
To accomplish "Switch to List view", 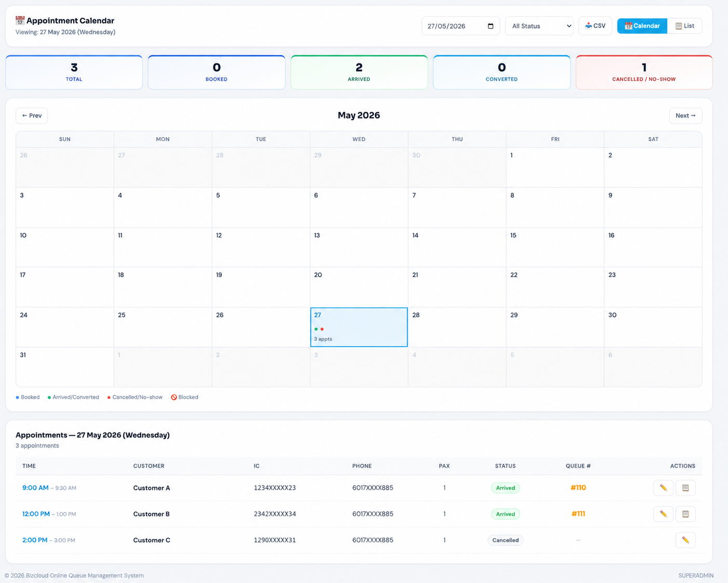I will pyautogui.click(x=684, y=26).
